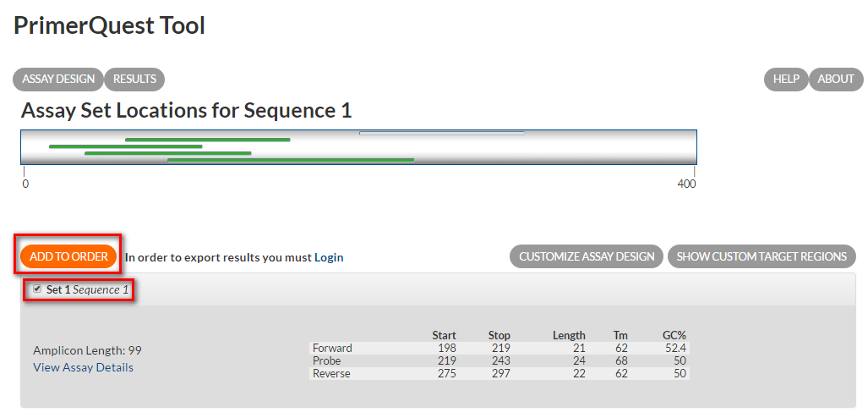
Task: Open the Assay Design tab
Action: (x=58, y=80)
